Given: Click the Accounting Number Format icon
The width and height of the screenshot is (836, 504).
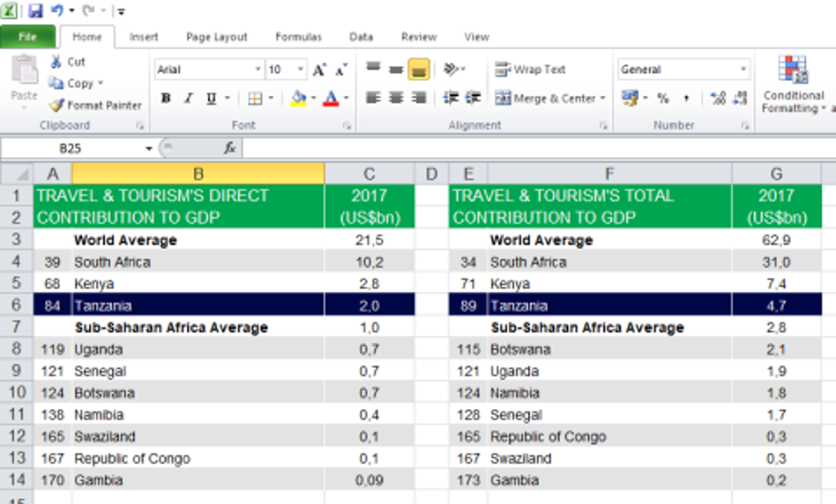Looking at the screenshot, I should [x=629, y=98].
